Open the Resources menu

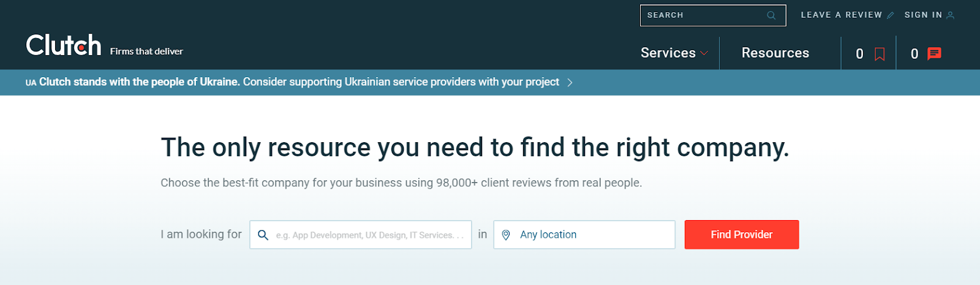[x=775, y=53]
